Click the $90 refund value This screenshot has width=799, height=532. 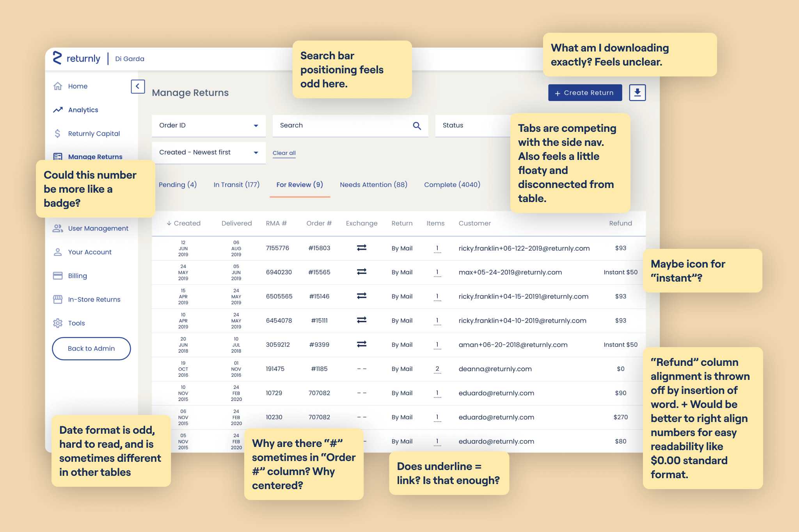pos(621,393)
